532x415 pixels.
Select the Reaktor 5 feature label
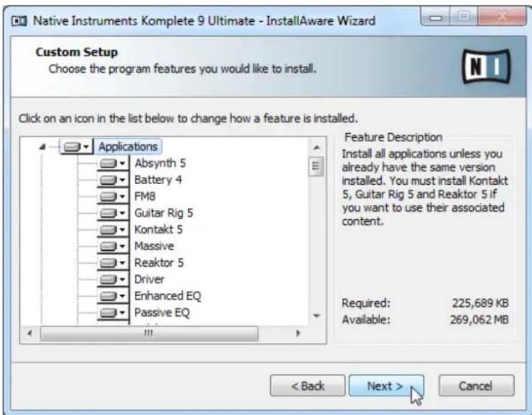point(159,263)
